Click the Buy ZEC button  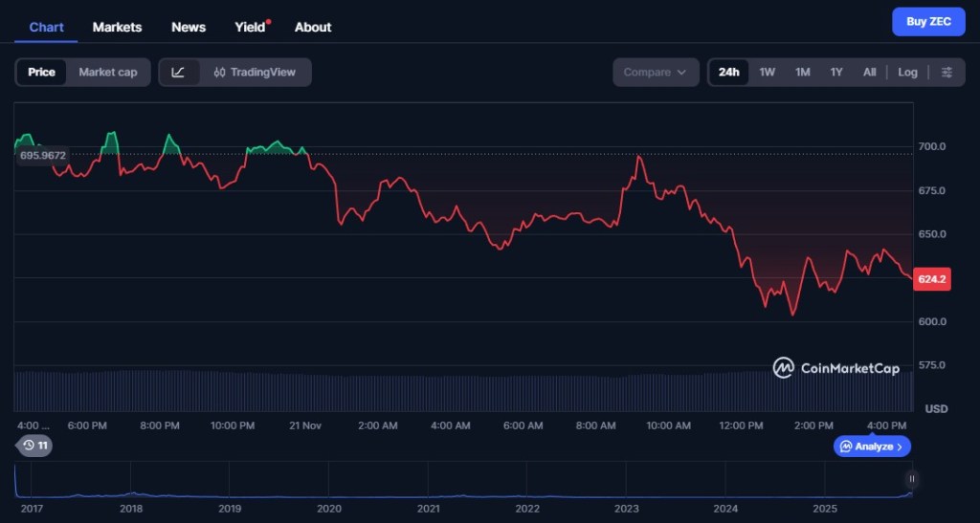click(x=928, y=21)
